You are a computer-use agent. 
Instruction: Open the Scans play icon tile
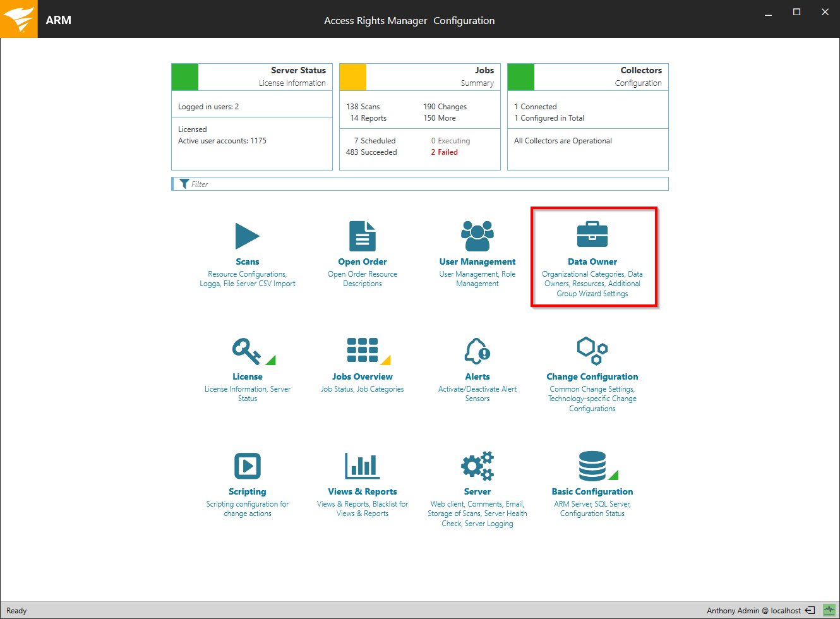pos(247,236)
